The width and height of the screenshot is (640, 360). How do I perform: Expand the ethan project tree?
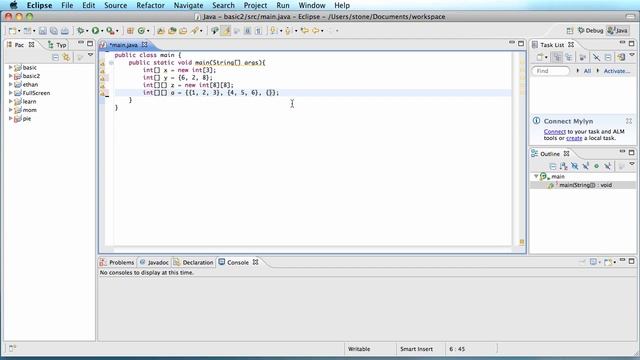[x=11, y=84]
